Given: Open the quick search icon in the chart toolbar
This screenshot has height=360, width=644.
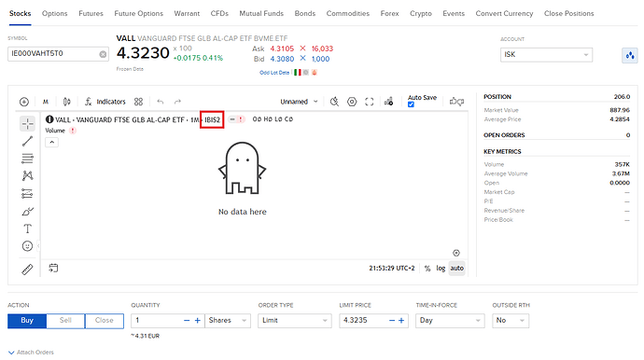Looking at the screenshot, I should point(334,102).
